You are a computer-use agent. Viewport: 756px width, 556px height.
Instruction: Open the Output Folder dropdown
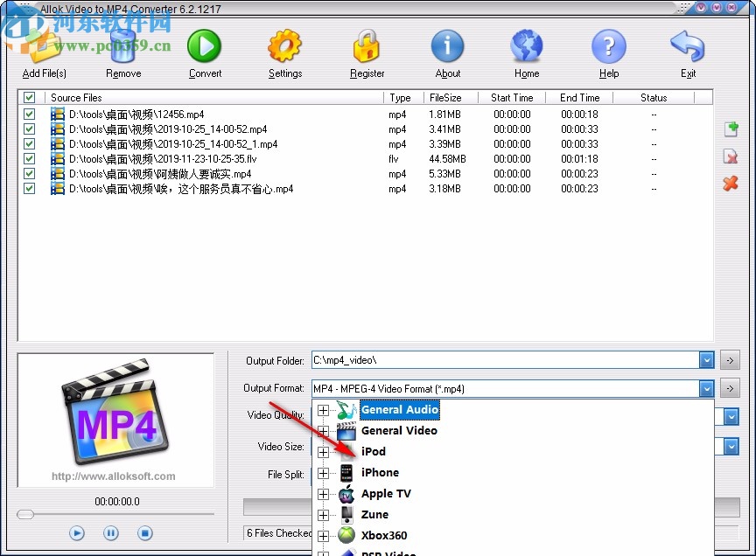[x=706, y=359]
